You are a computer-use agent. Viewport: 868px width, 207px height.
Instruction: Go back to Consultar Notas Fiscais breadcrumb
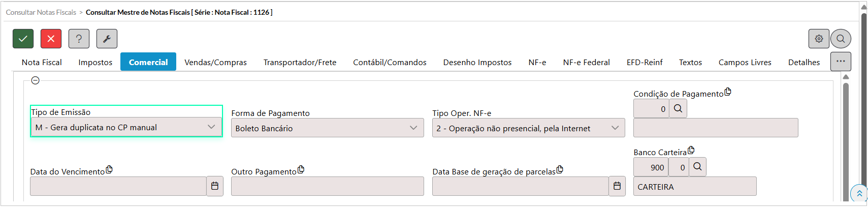point(41,12)
